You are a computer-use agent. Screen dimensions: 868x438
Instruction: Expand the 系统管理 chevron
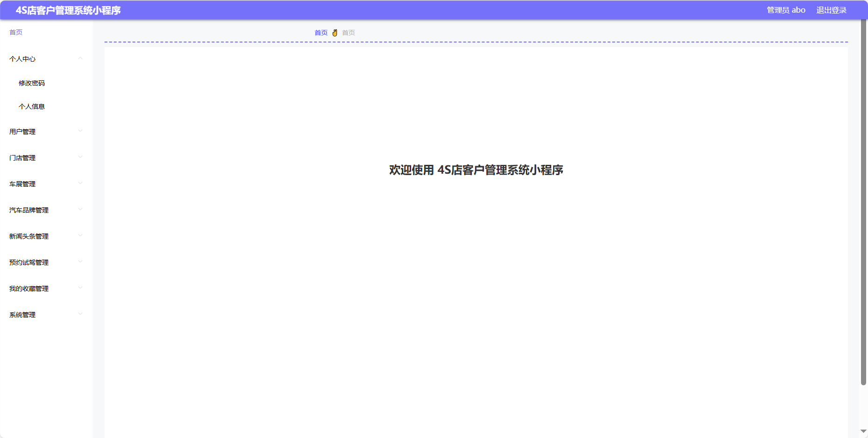point(80,314)
